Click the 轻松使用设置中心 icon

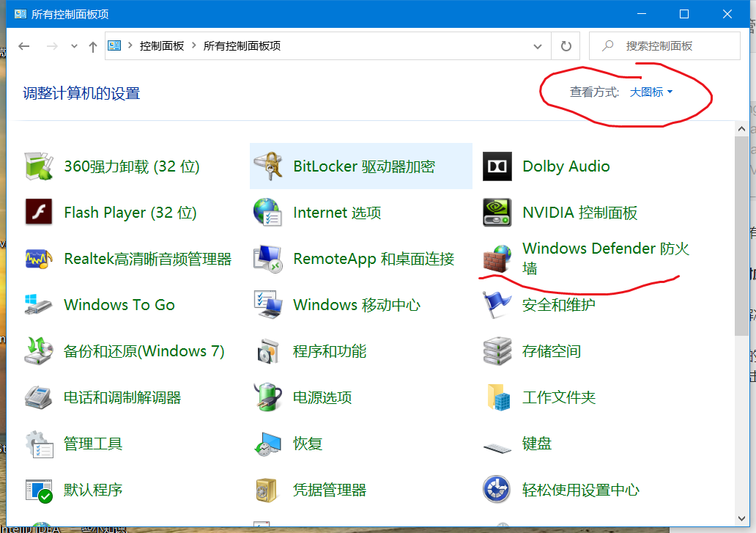coord(497,490)
